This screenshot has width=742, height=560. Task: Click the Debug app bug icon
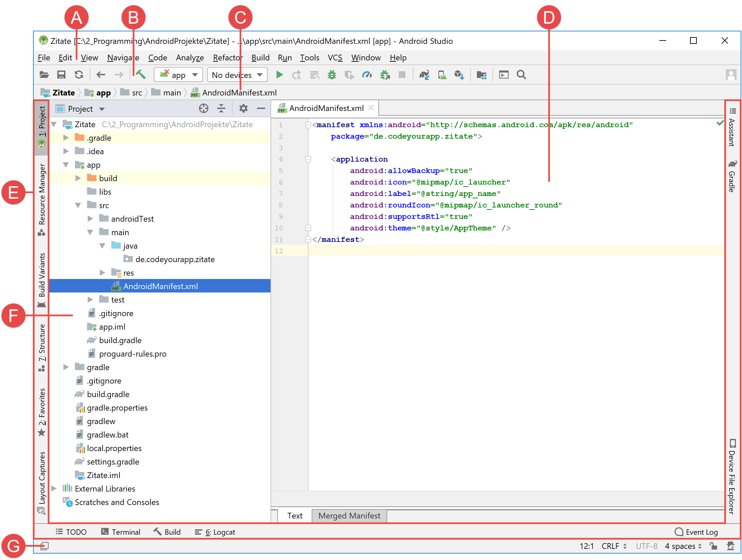pos(332,75)
